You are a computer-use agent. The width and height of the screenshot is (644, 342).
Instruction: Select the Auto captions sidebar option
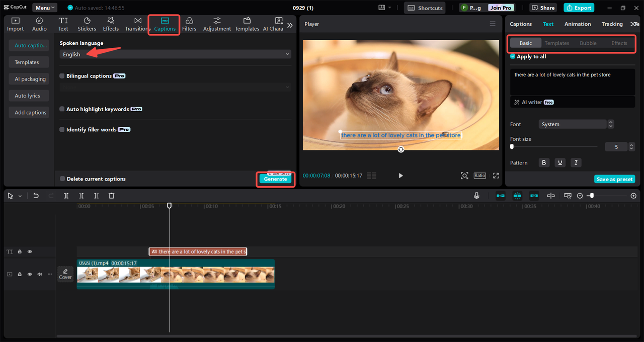(29, 45)
